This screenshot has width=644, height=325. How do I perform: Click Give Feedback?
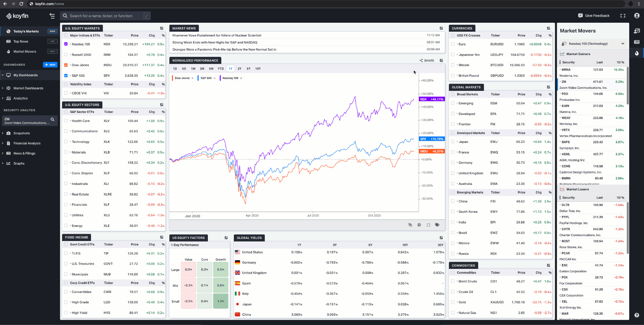[594, 16]
